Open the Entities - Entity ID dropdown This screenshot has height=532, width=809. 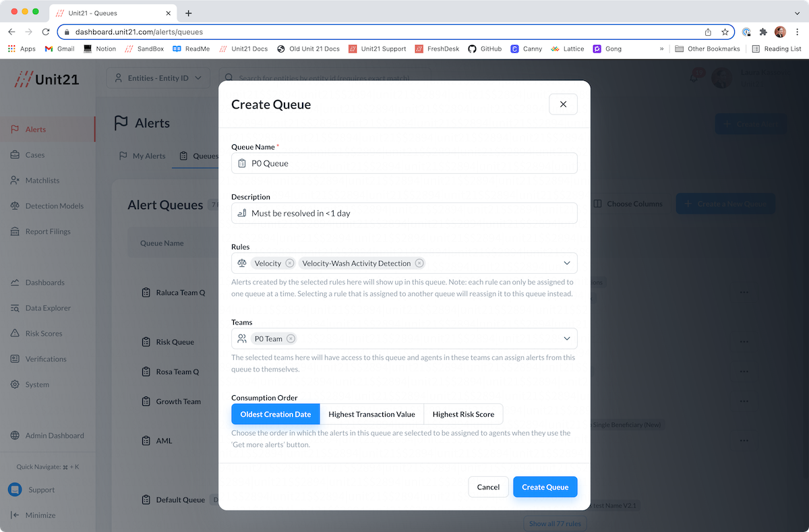[x=158, y=78]
